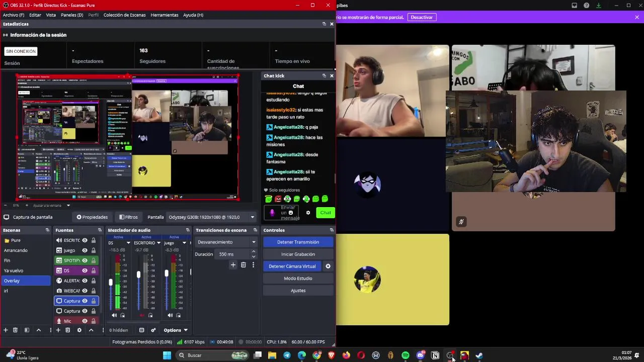The image size is (644, 362).
Task: Remove the scene transition with the trash icon
Action: pos(244,264)
